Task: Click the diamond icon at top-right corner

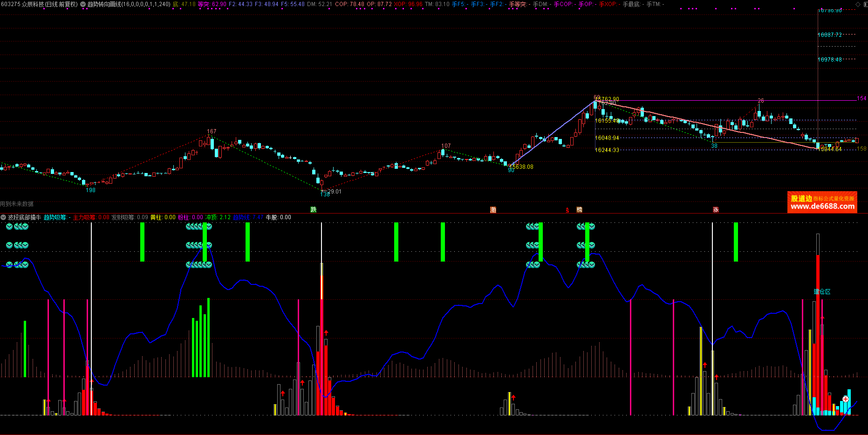Action: (858, 4)
